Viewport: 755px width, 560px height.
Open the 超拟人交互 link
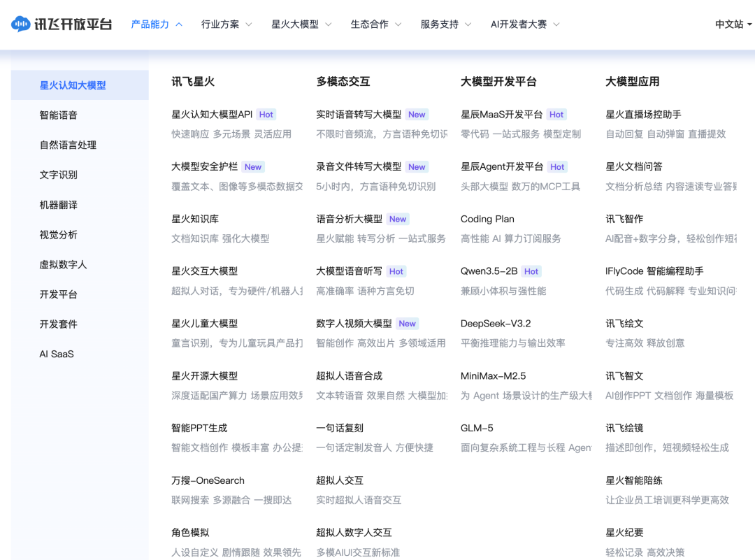pos(340,480)
